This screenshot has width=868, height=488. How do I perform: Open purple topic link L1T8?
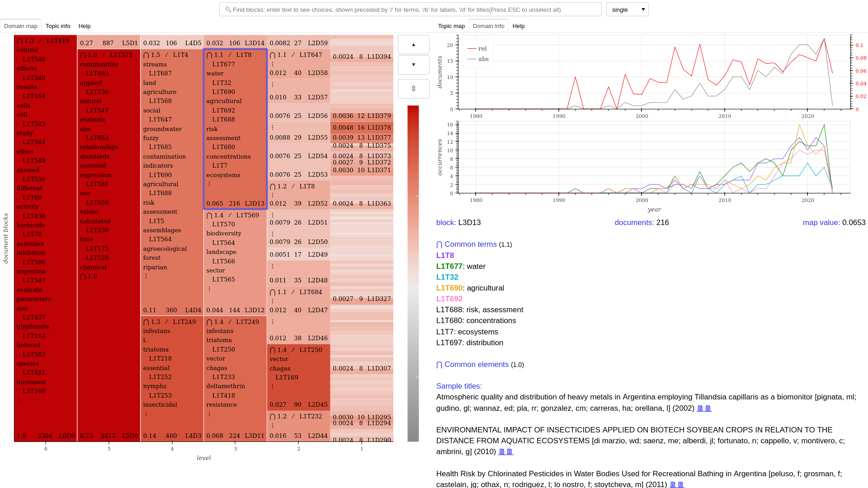pyautogui.click(x=445, y=256)
